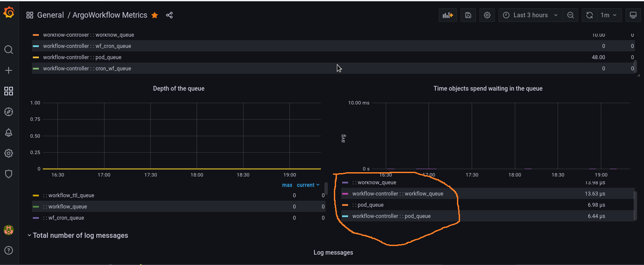Cycle the view mode monitor icon
This screenshot has width=644, height=265.
tap(633, 15)
